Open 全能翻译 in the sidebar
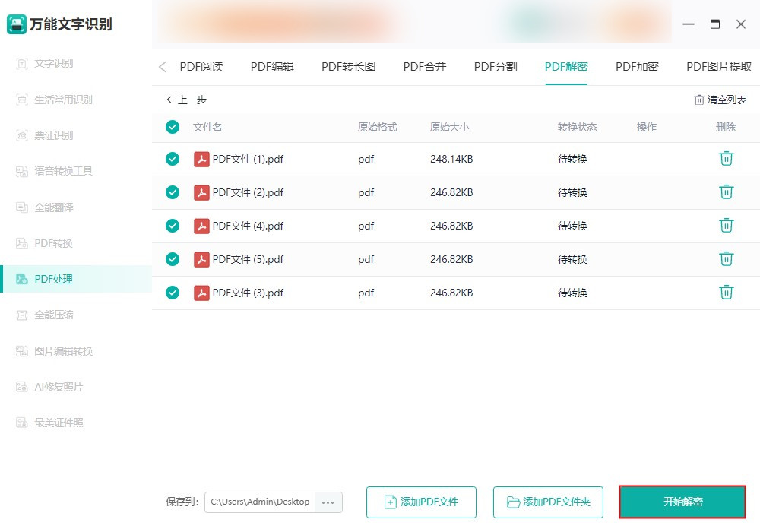 tap(45, 207)
